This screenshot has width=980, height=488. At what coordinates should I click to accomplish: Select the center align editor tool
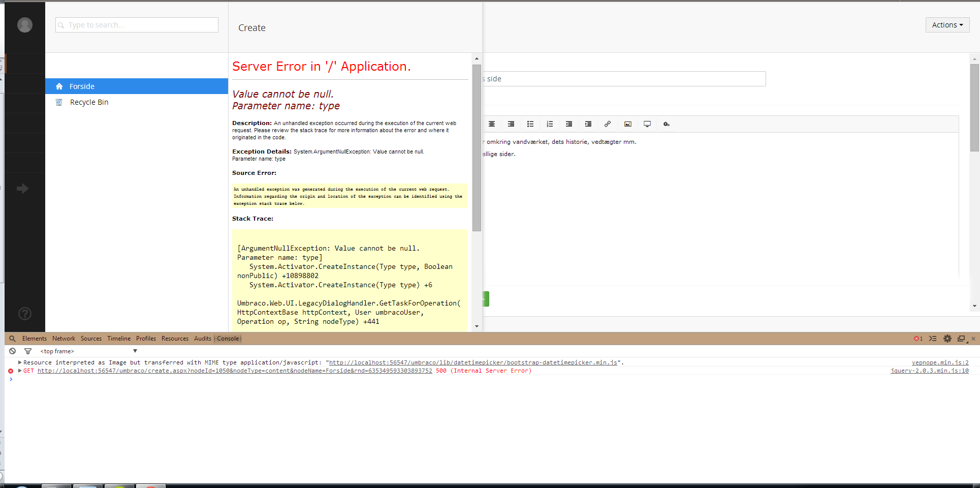coord(492,124)
